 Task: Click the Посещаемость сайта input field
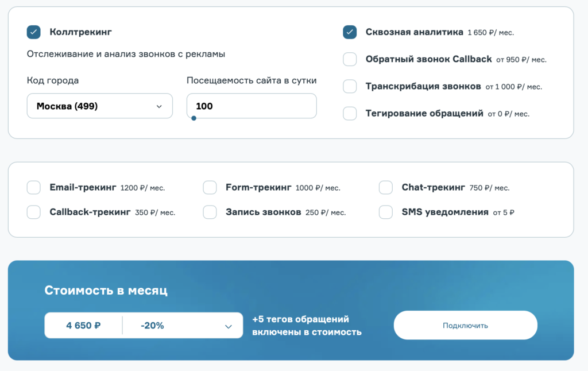[252, 106]
